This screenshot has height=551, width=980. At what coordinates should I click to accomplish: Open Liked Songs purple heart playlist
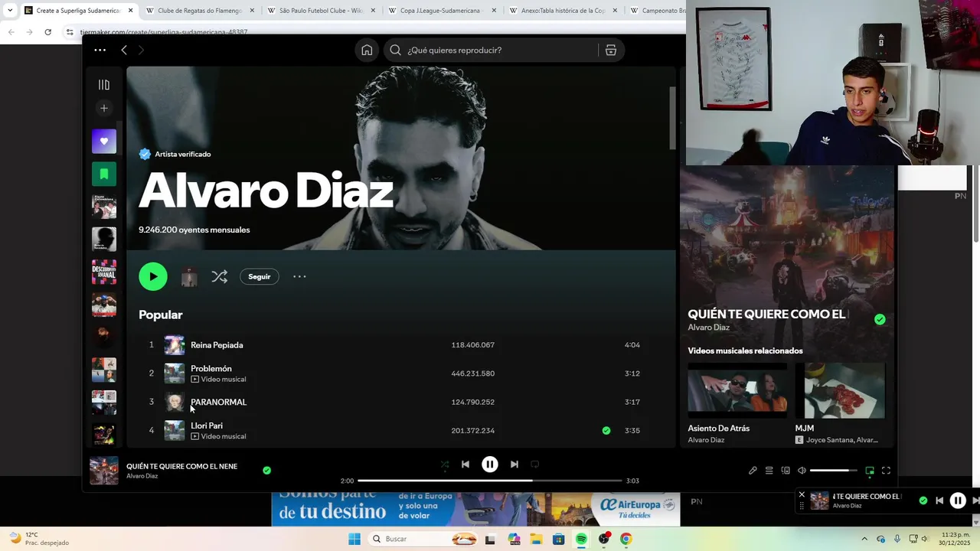pyautogui.click(x=104, y=142)
